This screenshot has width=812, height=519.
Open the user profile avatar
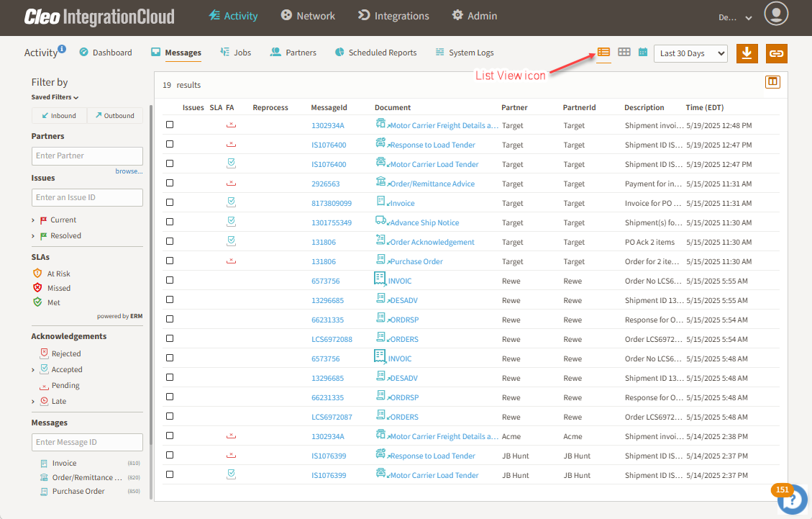click(776, 14)
